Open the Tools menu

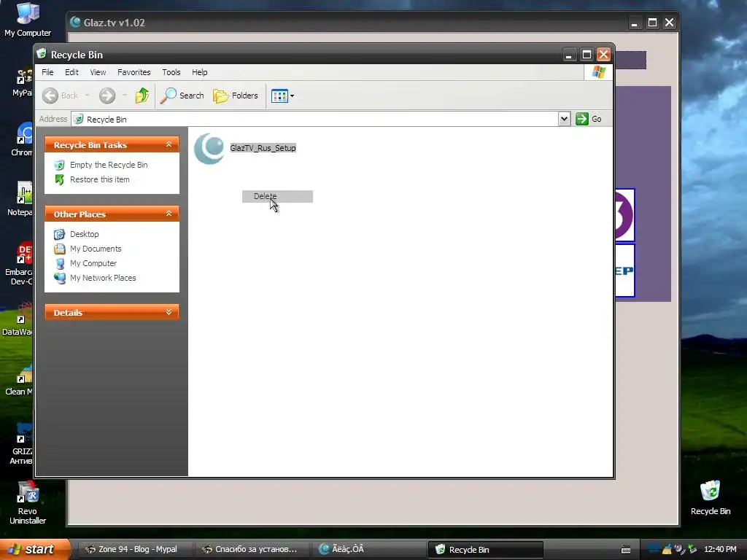(171, 72)
